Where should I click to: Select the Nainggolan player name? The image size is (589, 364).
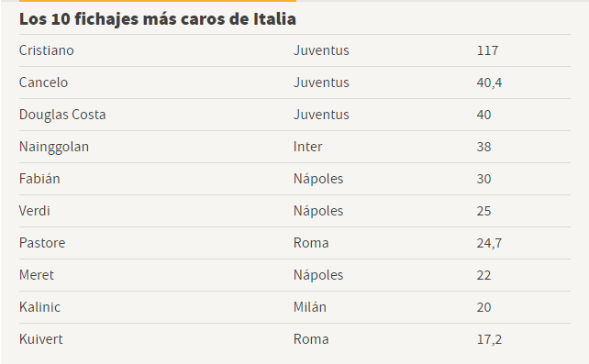[54, 147]
